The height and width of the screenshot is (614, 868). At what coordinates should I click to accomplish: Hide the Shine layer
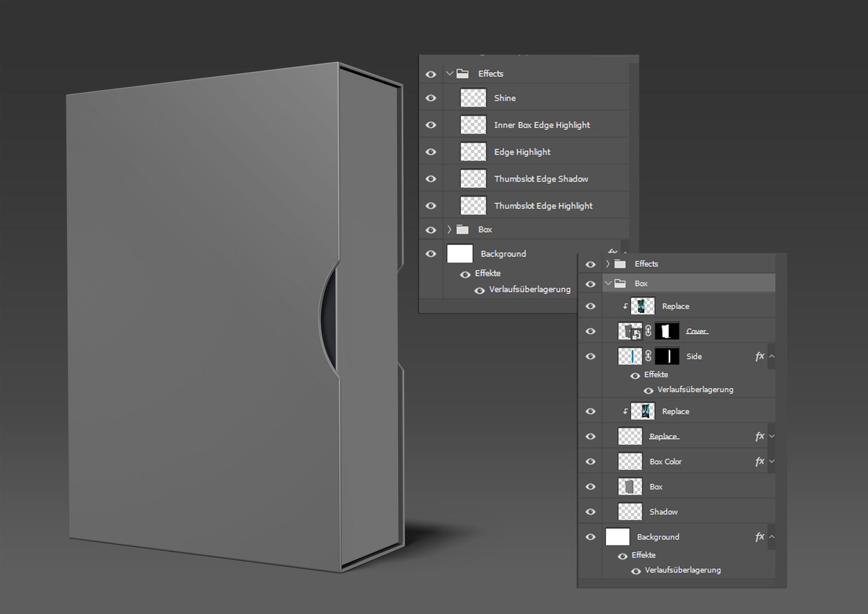(431, 98)
